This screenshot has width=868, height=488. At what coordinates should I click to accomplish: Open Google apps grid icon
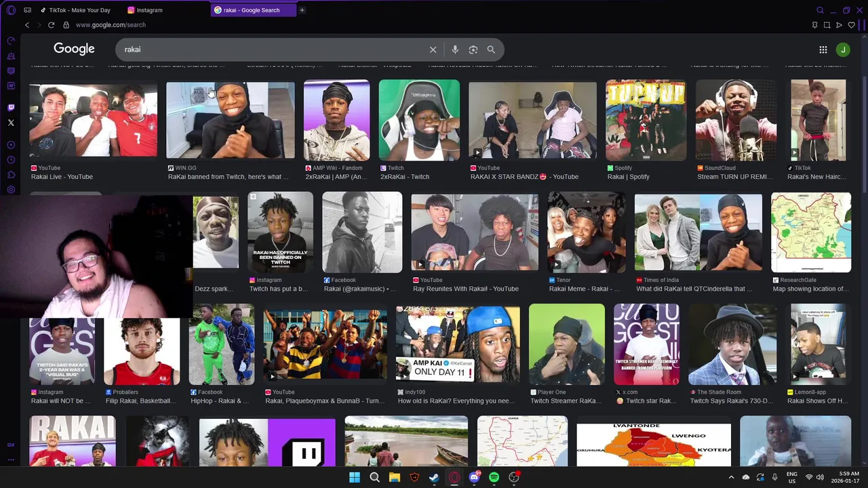tap(823, 49)
